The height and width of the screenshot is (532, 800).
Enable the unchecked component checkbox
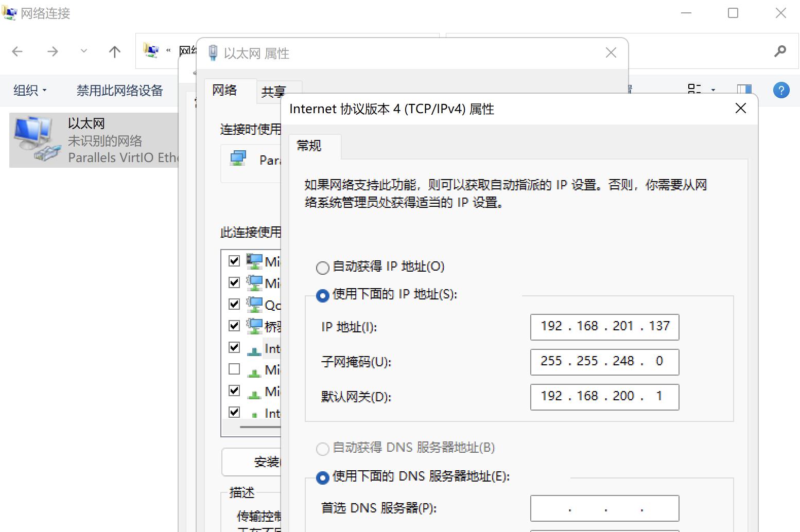pos(234,369)
